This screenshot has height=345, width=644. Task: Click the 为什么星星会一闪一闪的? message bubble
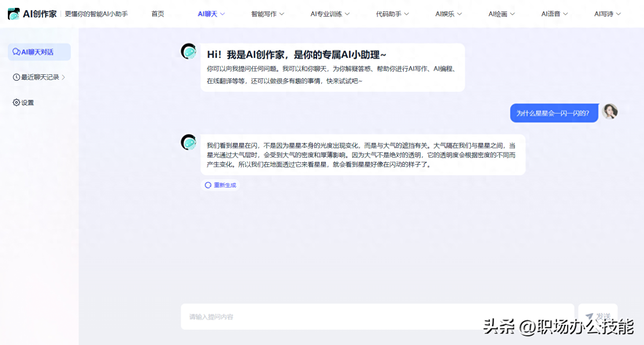click(x=554, y=113)
